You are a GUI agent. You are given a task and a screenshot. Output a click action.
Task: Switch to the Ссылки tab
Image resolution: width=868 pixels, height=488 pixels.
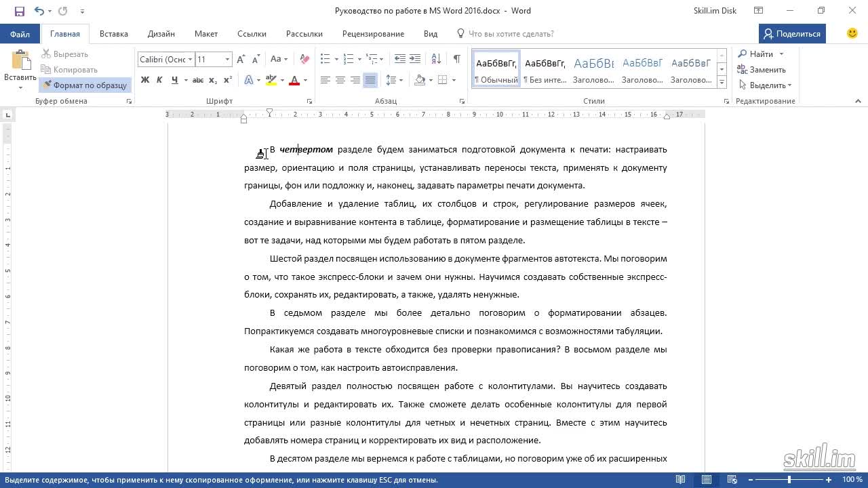coord(252,33)
